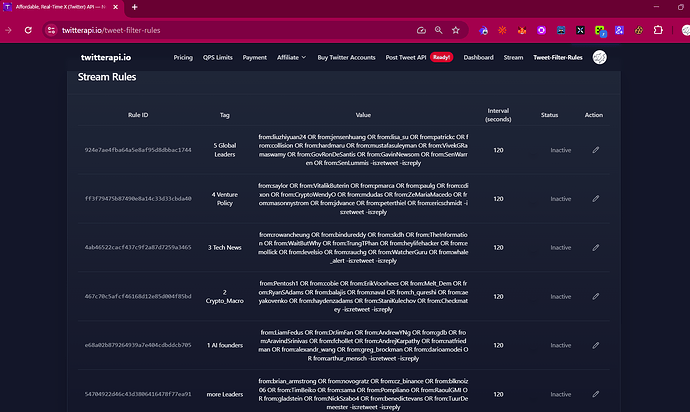Click the Interval (seconds) column header
Image resolution: width=690 pixels, height=412 pixels.
coord(498,115)
